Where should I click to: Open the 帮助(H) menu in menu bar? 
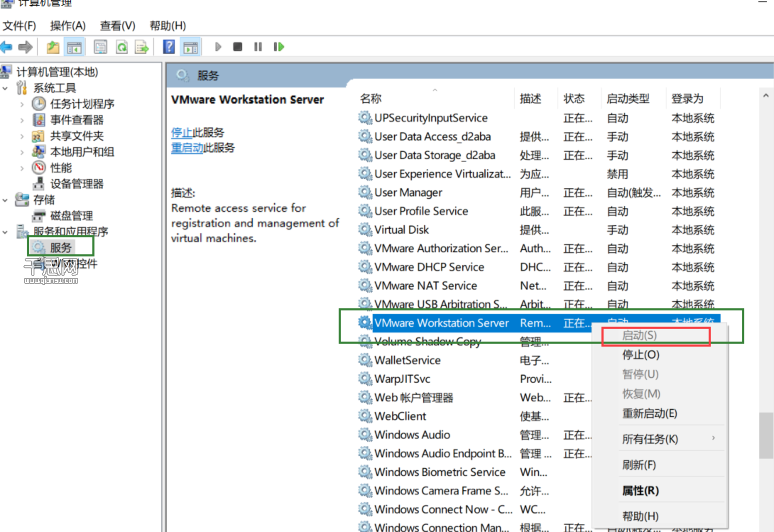click(x=168, y=26)
